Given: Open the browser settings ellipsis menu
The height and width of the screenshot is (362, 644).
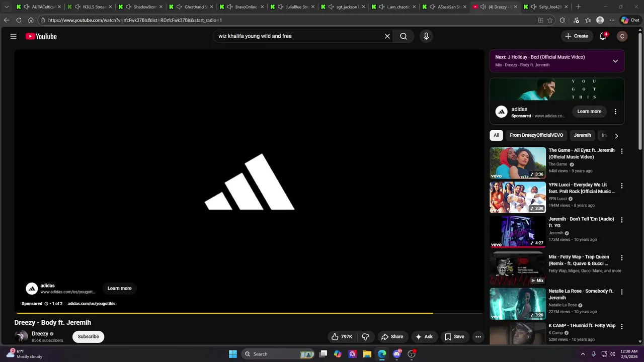Looking at the screenshot, I should point(612,20).
